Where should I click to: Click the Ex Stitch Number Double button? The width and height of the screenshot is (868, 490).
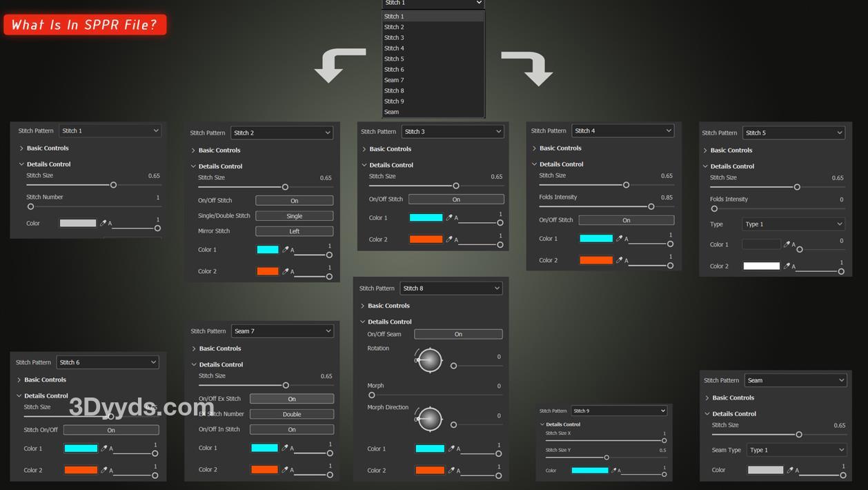[x=291, y=414]
